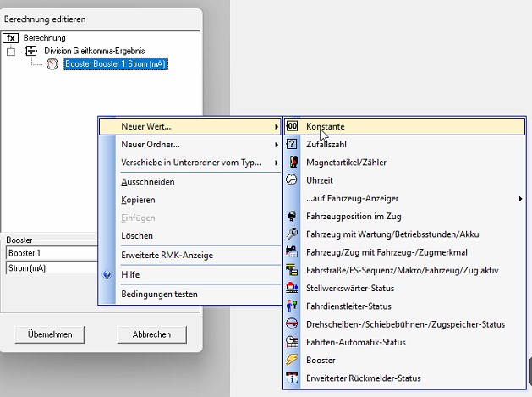The width and height of the screenshot is (532, 397).
Task: Click the Uhrzeit clock icon
Action: [x=292, y=180]
